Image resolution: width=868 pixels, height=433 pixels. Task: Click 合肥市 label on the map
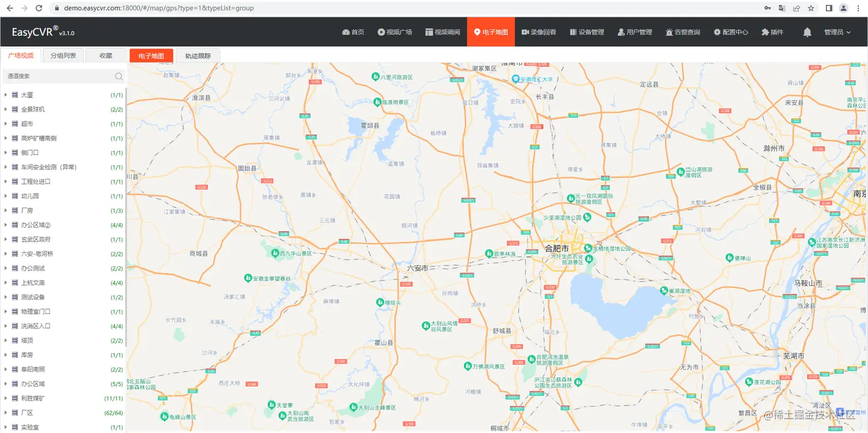[x=557, y=248]
